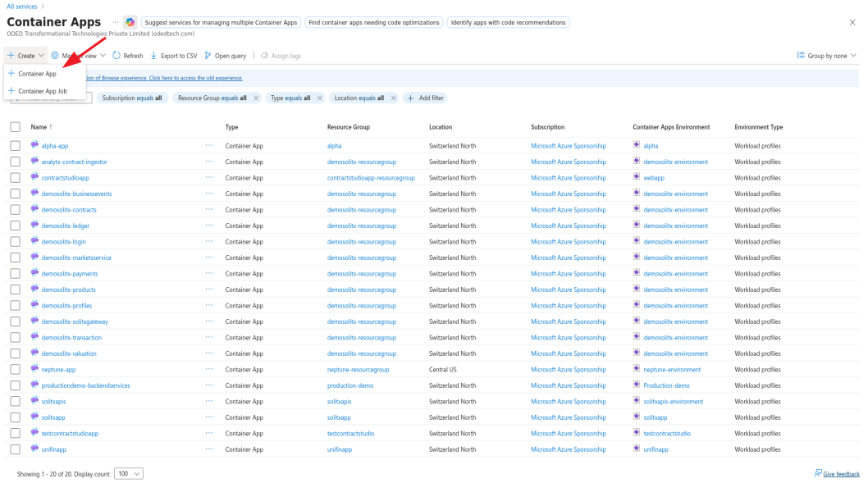
Task: Open Microsoft Azure Sponsorship for neptune-app row
Action: pos(569,369)
